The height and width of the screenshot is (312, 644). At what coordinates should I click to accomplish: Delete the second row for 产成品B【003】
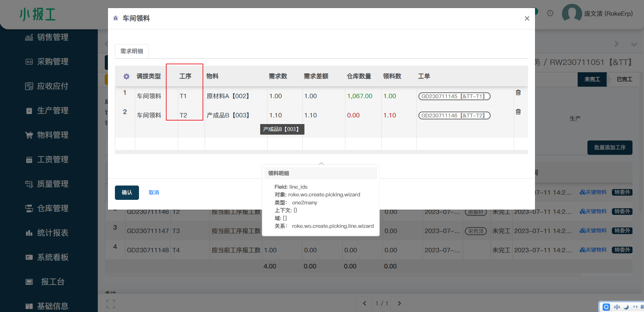(518, 112)
